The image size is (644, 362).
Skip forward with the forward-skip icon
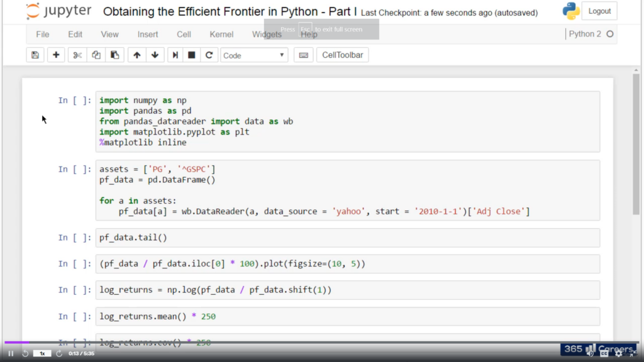pyautogui.click(x=59, y=353)
